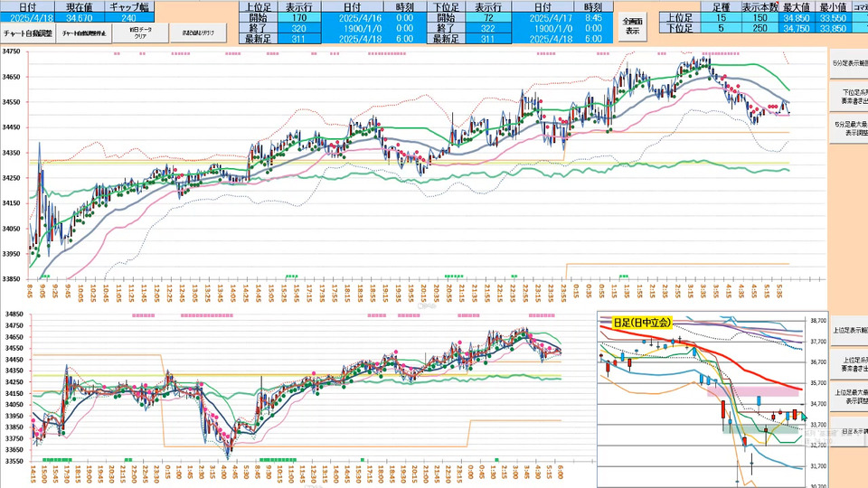Click the ギャップ幅 header cell

pos(129,7)
